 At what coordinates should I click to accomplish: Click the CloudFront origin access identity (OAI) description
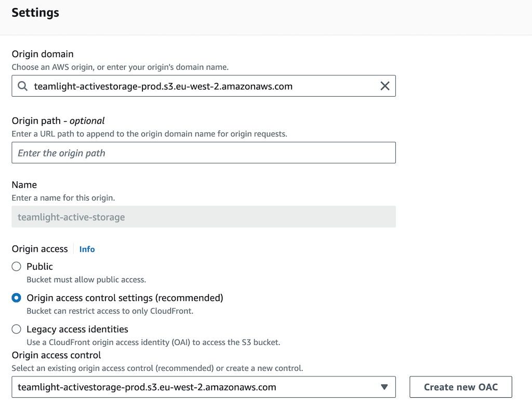coord(153,342)
